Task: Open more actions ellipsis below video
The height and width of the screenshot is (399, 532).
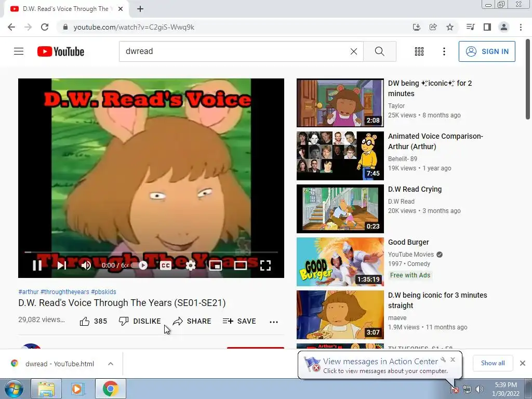Action: (x=274, y=322)
